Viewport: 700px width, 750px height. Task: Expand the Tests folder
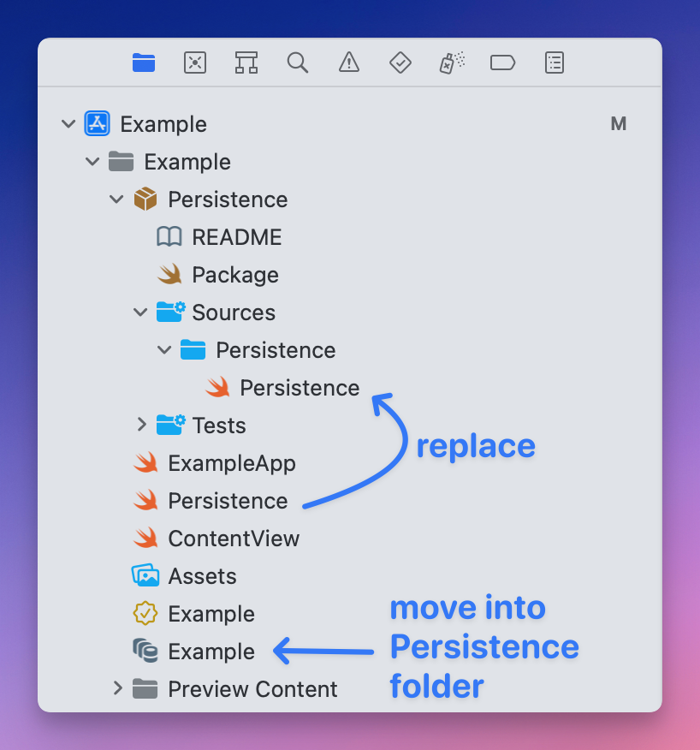pyautogui.click(x=142, y=426)
